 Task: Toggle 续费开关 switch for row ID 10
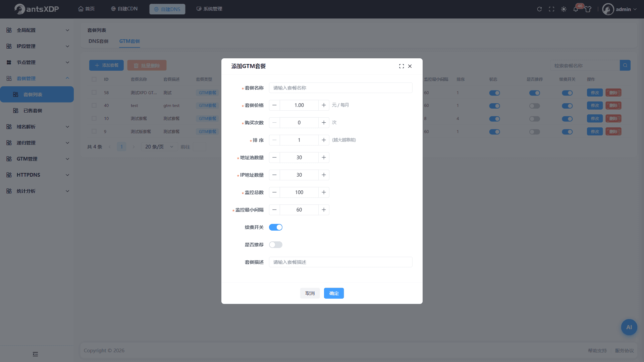pos(567,119)
